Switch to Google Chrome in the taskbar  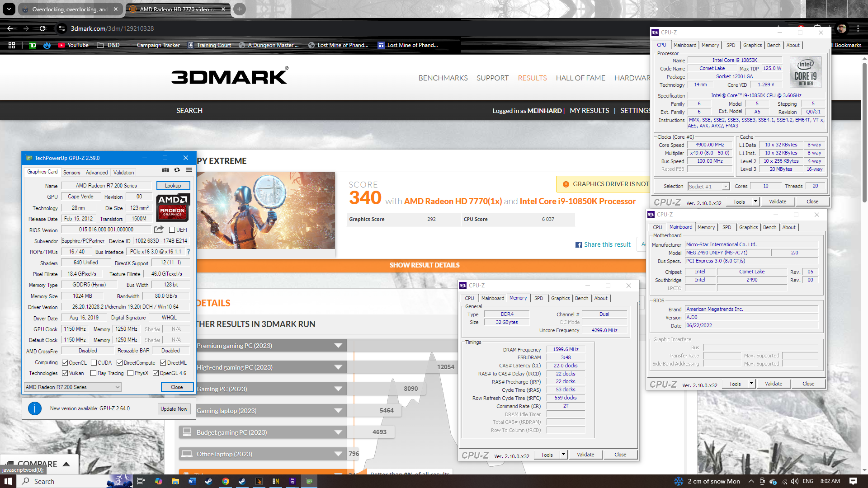225,481
